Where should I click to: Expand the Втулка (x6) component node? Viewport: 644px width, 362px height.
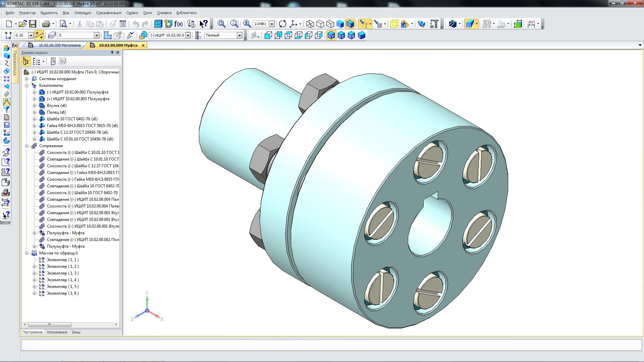click(x=34, y=106)
